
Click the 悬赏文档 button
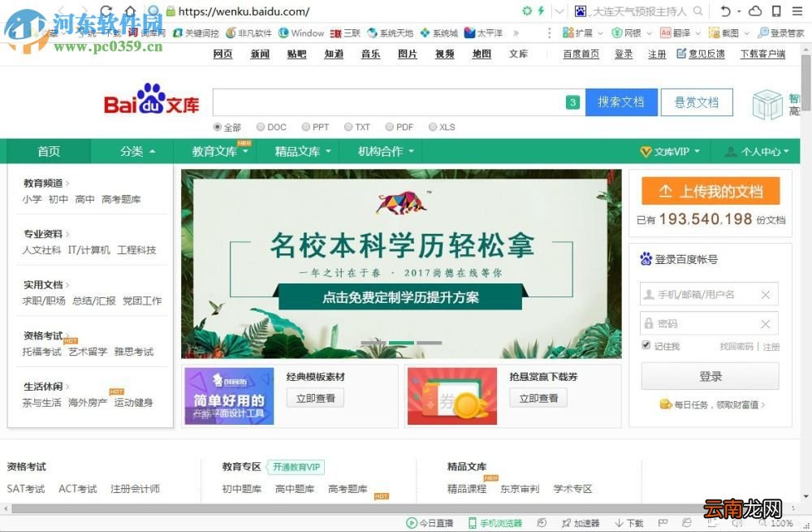[697, 102]
